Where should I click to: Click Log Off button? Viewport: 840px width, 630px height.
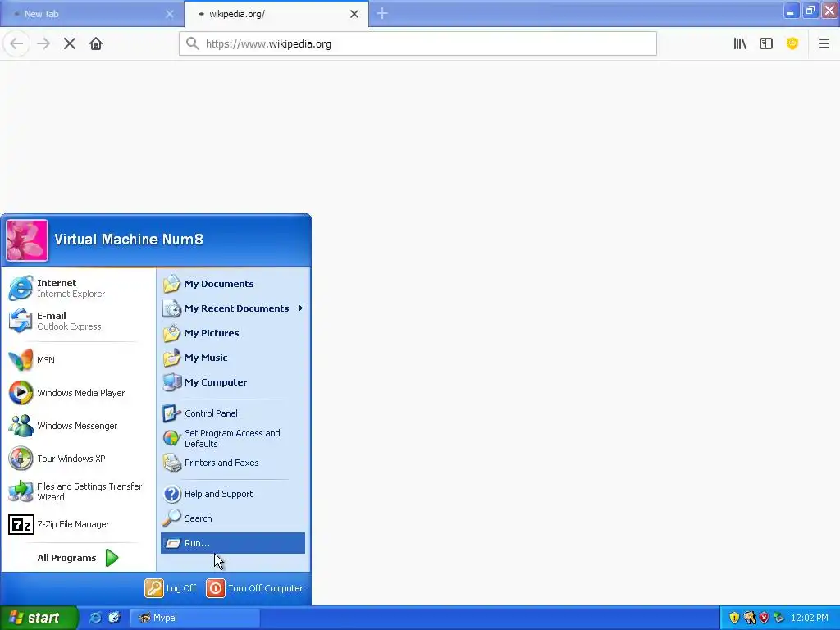(x=171, y=588)
